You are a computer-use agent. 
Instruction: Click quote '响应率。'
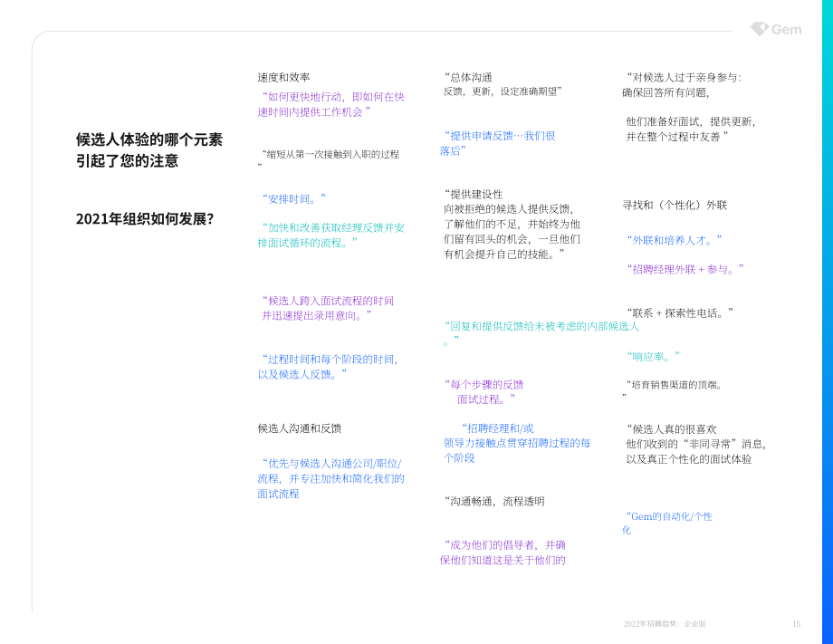click(653, 357)
